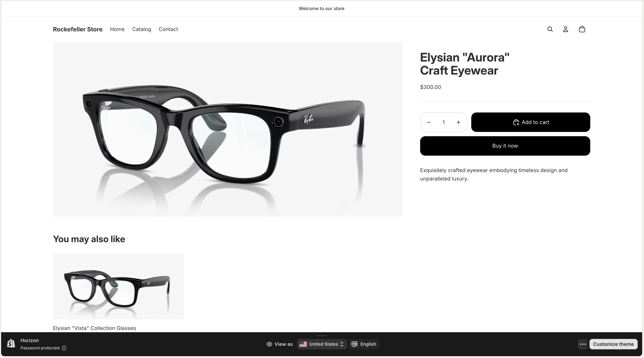Image resolution: width=644 pixels, height=358 pixels.
Task: Open the Catalog menu item
Action: (x=141, y=29)
